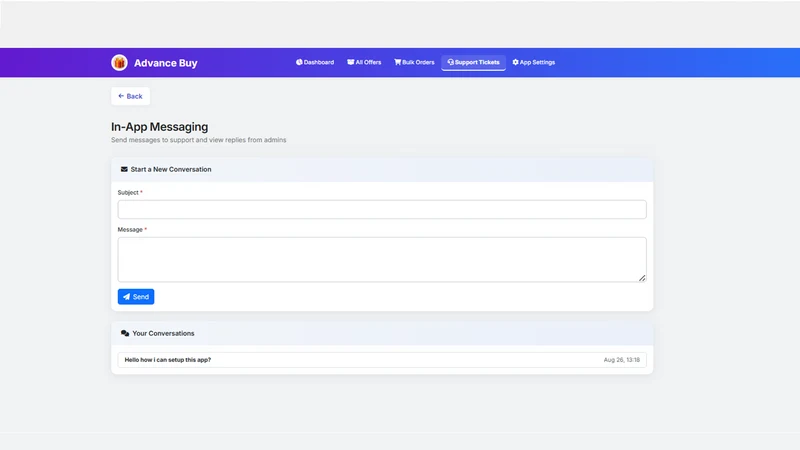The image size is (800, 450).
Task: Open the conversation "Hello how i can setup this app?"
Action: [x=382, y=360]
